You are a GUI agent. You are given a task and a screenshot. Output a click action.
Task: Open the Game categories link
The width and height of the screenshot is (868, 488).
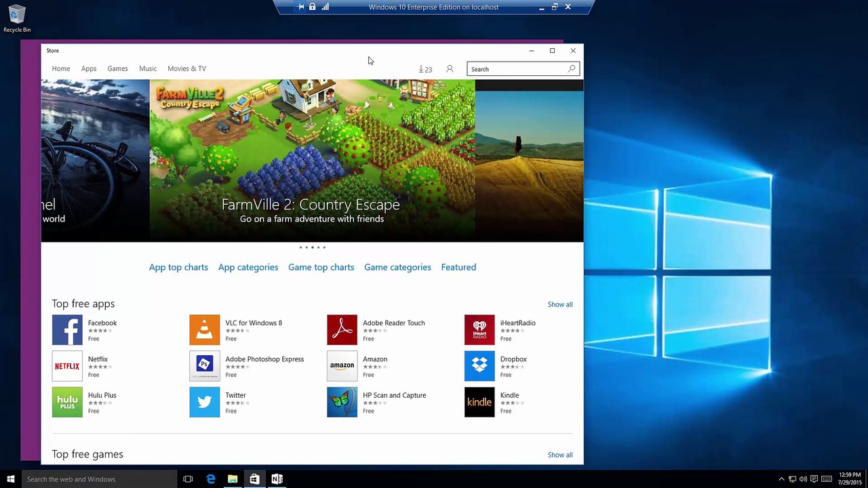point(397,267)
